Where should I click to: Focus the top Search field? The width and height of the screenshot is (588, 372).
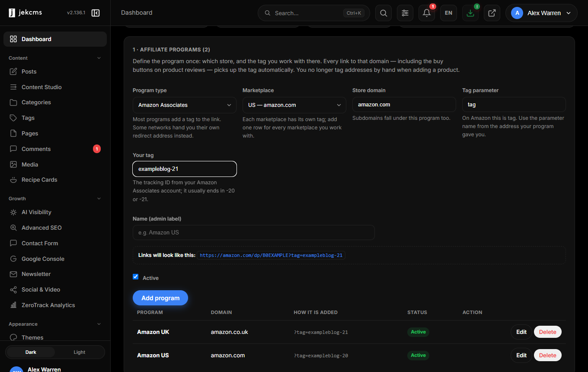click(314, 13)
